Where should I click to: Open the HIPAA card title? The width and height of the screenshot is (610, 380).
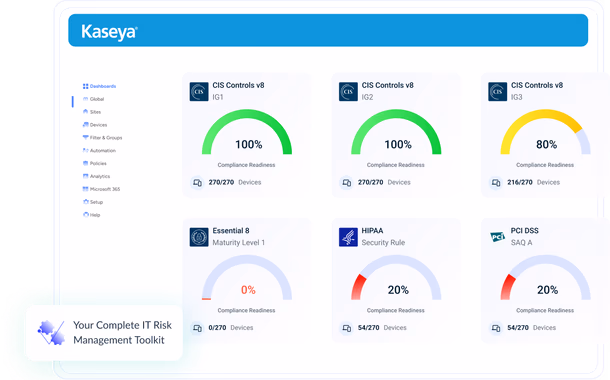pyautogui.click(x=372, y=231)
